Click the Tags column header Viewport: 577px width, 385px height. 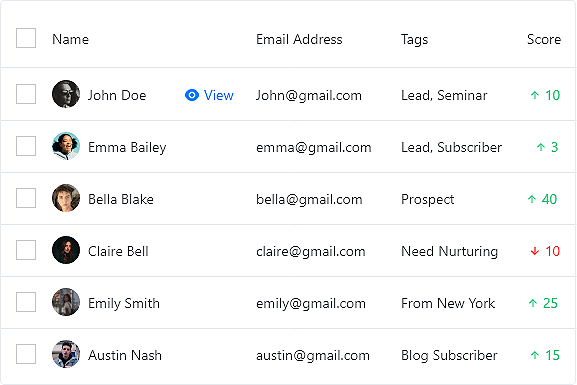pos(414,40)
